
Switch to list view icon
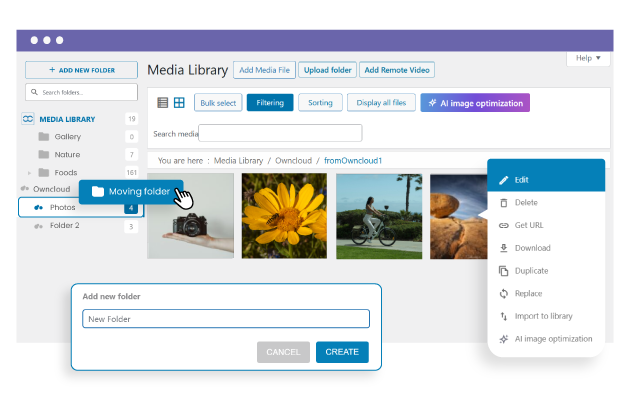[162, 103]
